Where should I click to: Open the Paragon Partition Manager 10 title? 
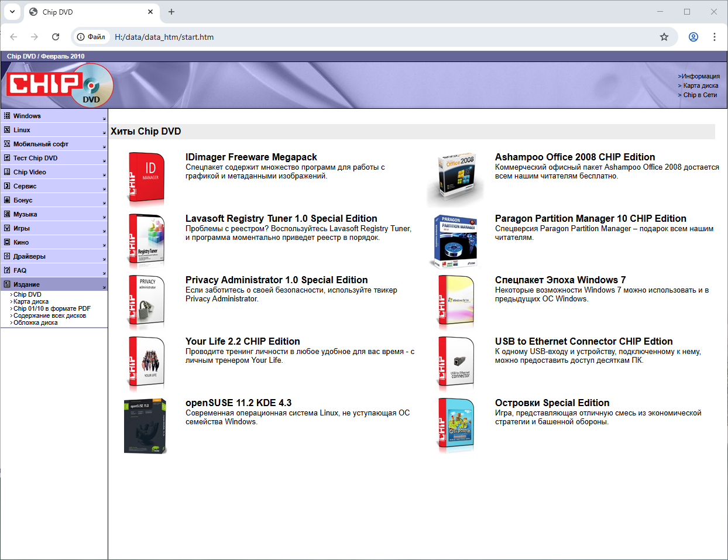point(590,218)
